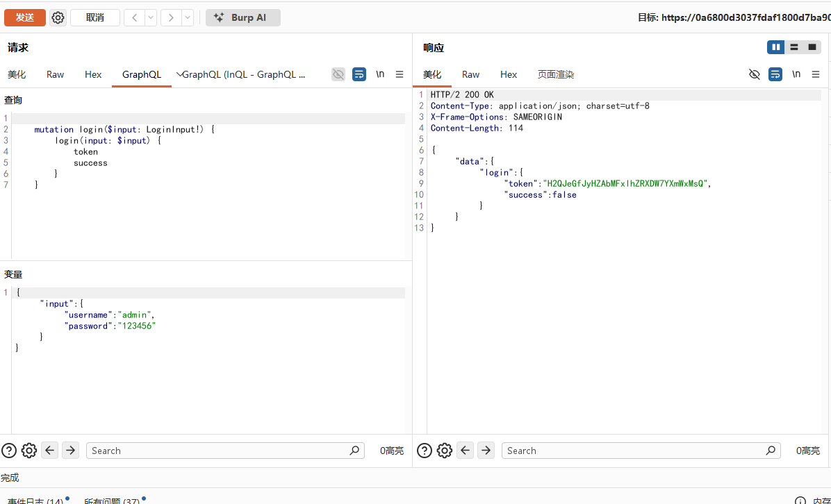This screenshot has width=831, height=504.
Task: Toggle \n display in request panel
Action: (x=380, y=74)
